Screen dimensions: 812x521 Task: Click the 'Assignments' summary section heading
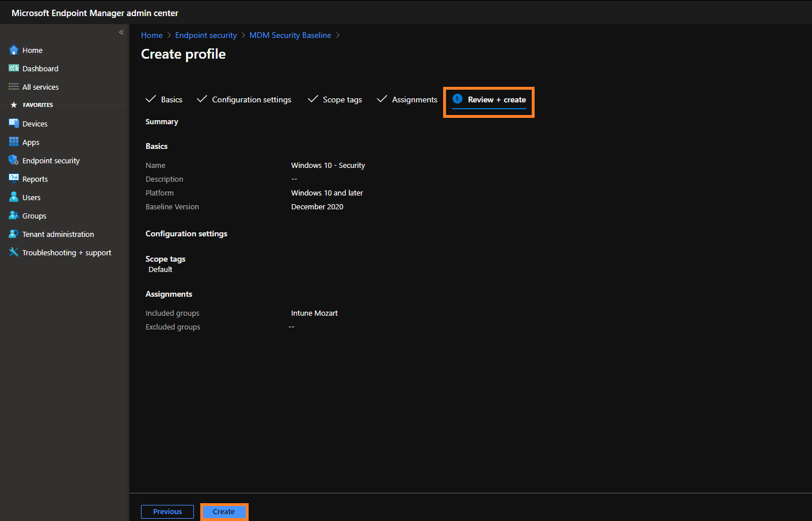(x=169, y=294)
